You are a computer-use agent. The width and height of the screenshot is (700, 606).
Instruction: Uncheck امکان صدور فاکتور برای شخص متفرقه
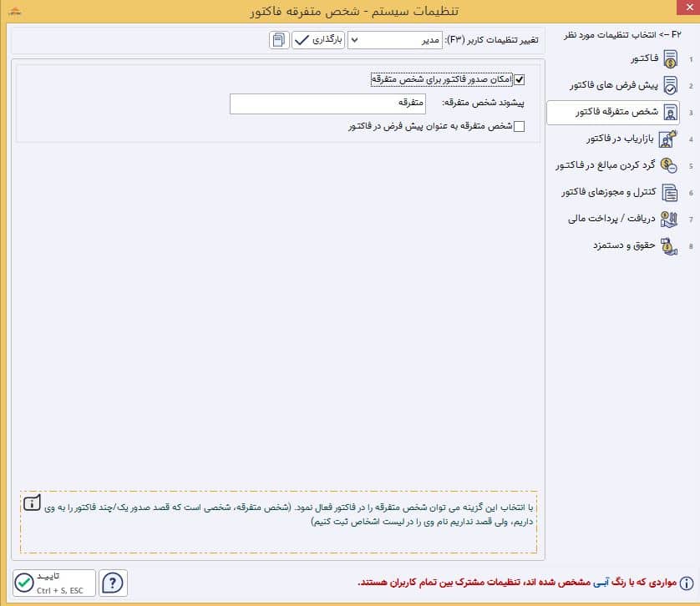tap(520, 80)
